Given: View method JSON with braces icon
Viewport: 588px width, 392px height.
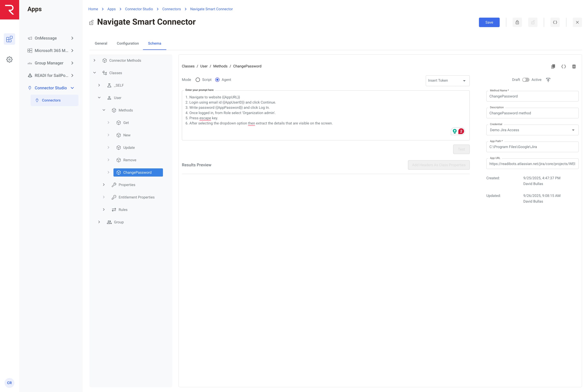Looking at the screenshot, I should point(563,66).
